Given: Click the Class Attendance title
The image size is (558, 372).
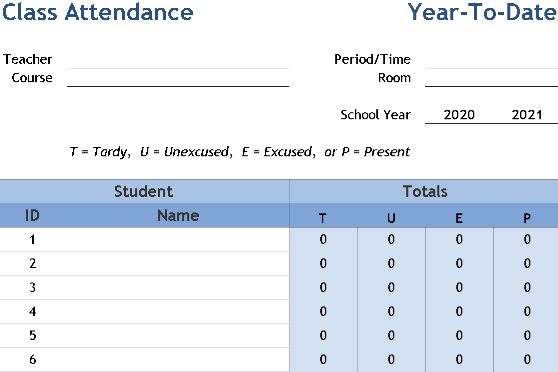Looking at the screenshot, I should pyautogui.click(x=98, y=12).
